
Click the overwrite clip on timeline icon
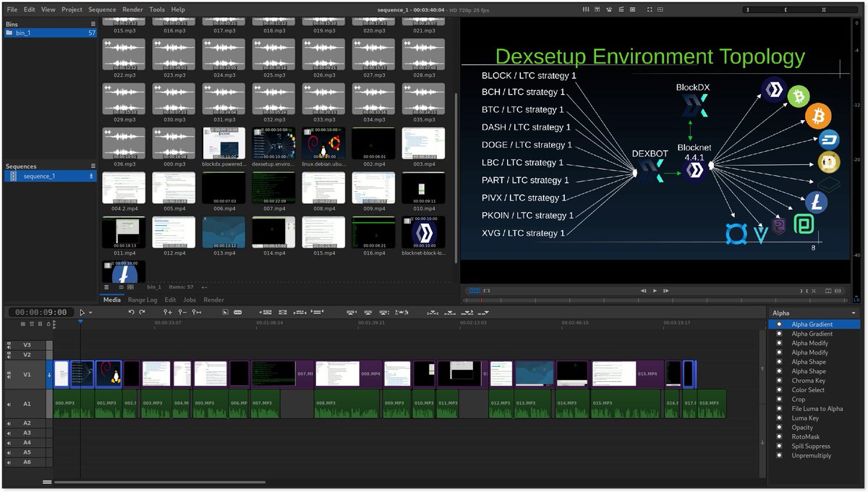451,312
